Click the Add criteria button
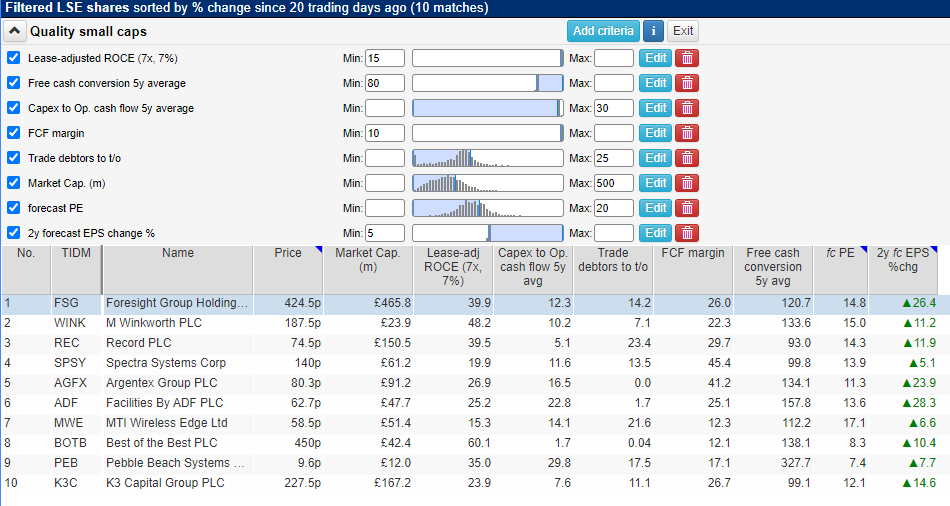The width and height of the screenshot is (950, 506). click(x=602, y=31)
